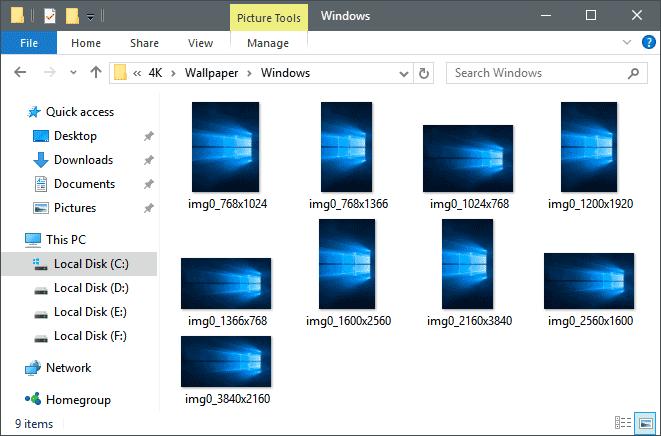The height and width of the screenshot is (436, 661).
Task: Go forward with the right arrow
Action: tap(50, 73)
